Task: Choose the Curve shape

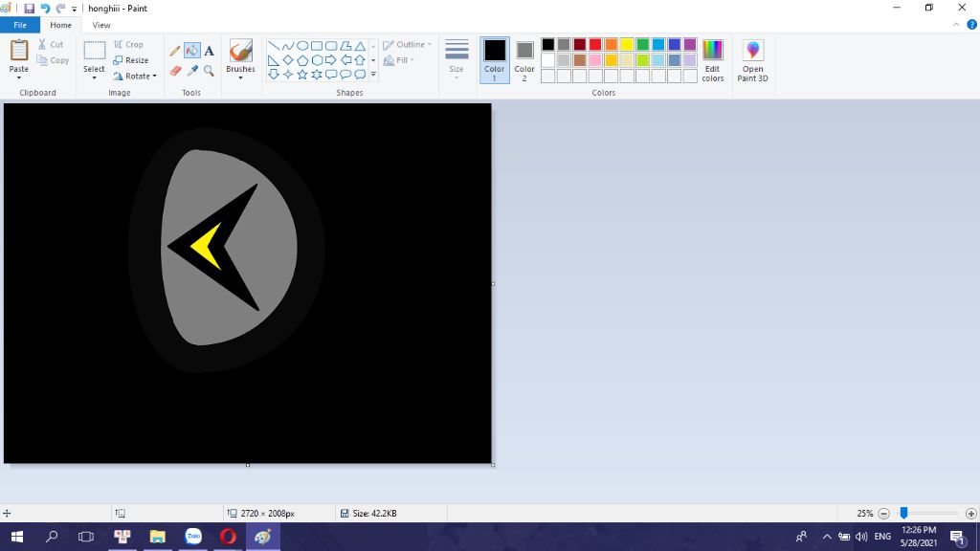Action: (x=287, y=46)
